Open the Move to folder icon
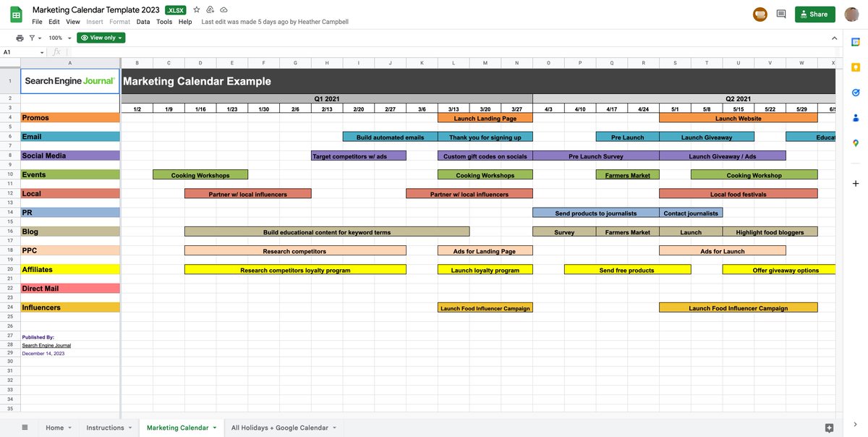 (208, 9)
